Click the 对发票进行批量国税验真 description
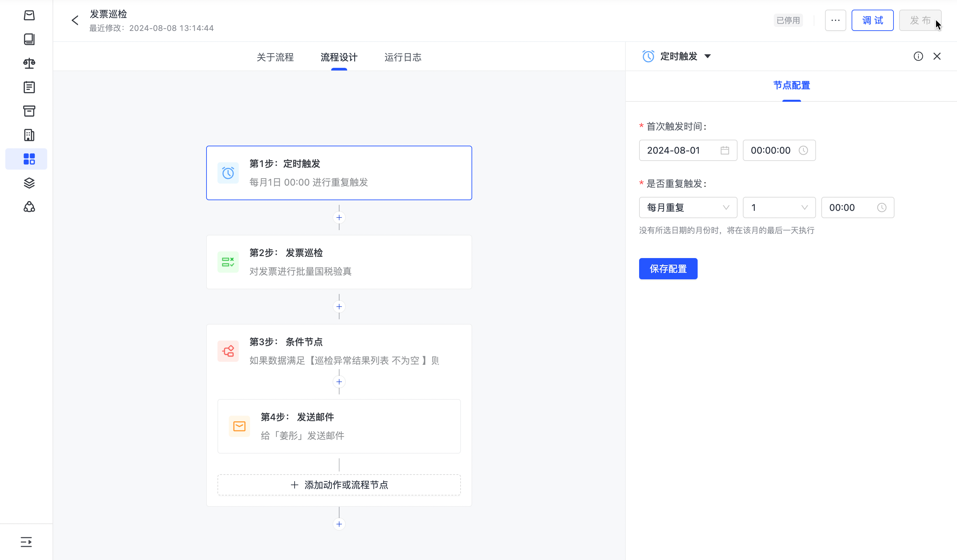The image size is (957, 560). [x=300, y=271]
